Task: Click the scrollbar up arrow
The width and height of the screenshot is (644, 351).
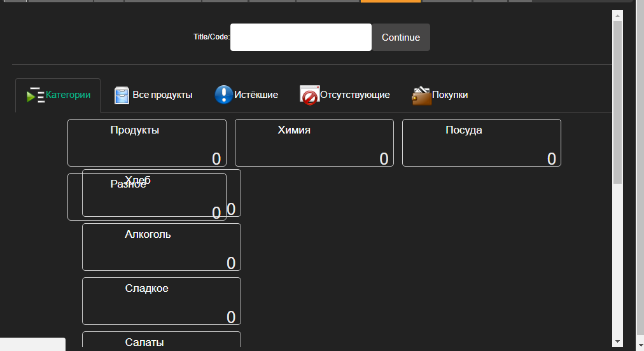Action: point(617,16)
